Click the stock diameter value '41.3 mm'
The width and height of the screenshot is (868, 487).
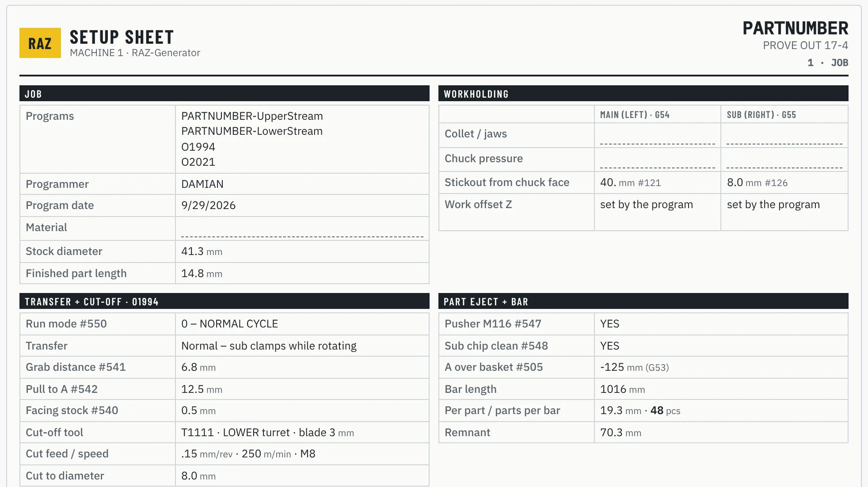pyautogui.click(x=202, y=251)
